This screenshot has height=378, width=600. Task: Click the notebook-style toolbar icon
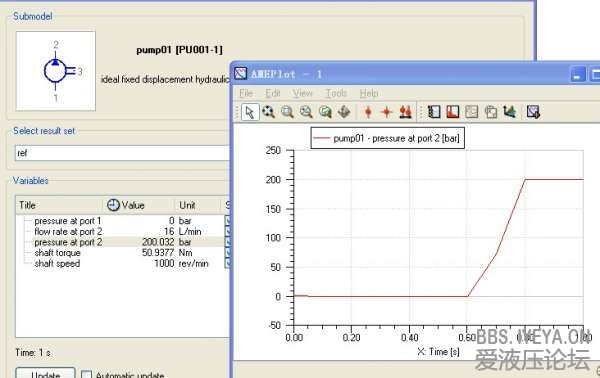tap(434, 112)
